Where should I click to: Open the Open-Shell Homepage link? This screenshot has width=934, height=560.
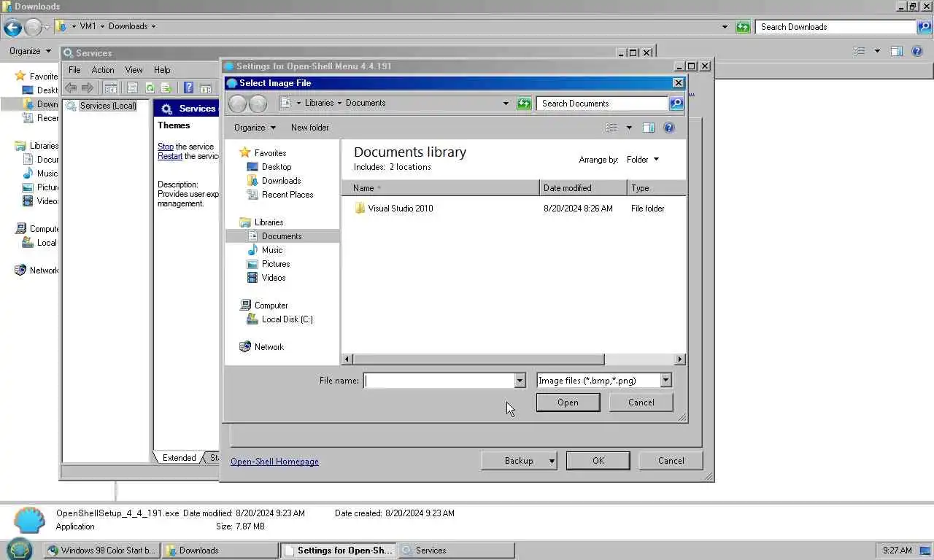tap(274, 462)
